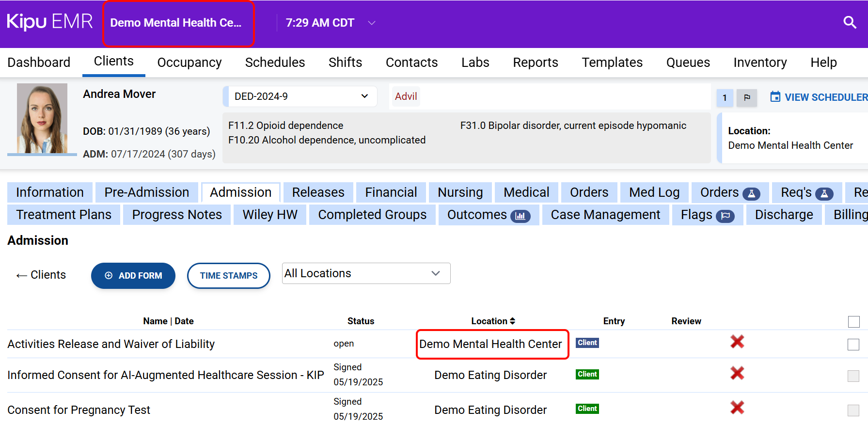Switch to the Progress Notes tab

click(x=177, y=215)
